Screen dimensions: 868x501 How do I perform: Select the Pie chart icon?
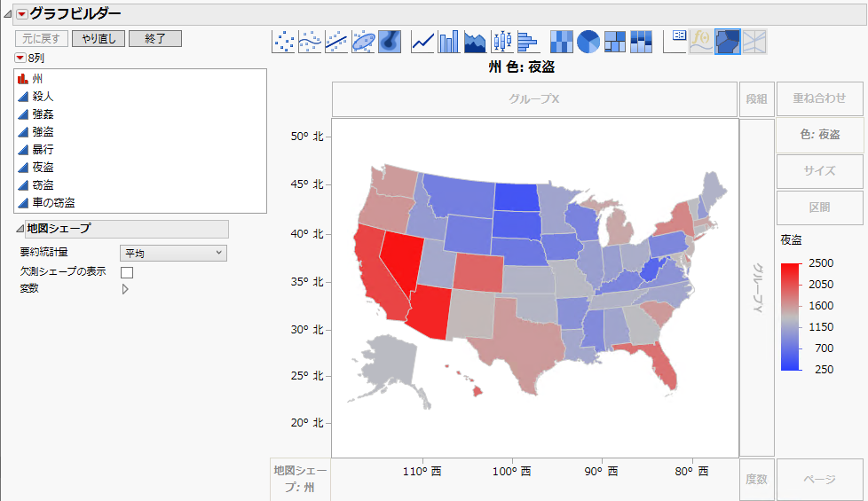588,42
